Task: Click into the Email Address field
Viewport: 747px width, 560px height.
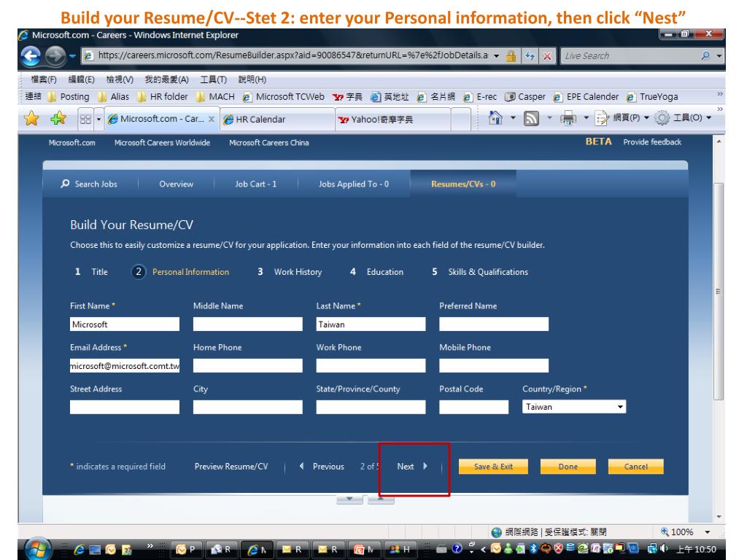Action: [125, 366]
